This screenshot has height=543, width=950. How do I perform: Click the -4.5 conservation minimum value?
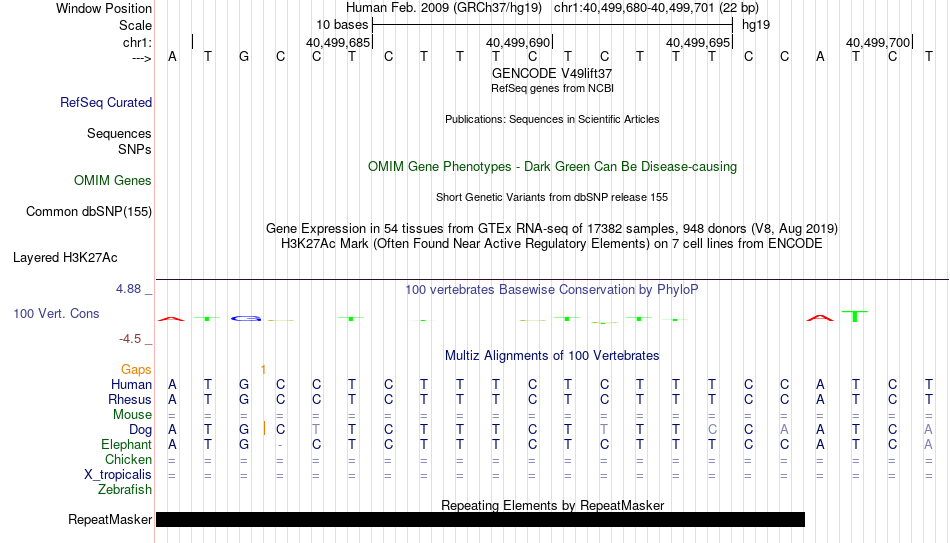(130, 339)
